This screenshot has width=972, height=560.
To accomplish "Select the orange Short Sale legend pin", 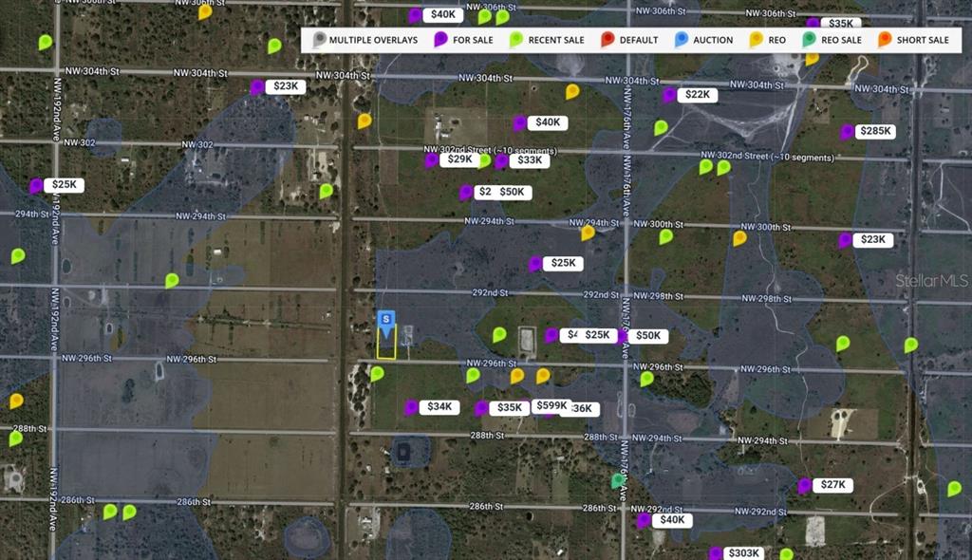I will 884,40.
